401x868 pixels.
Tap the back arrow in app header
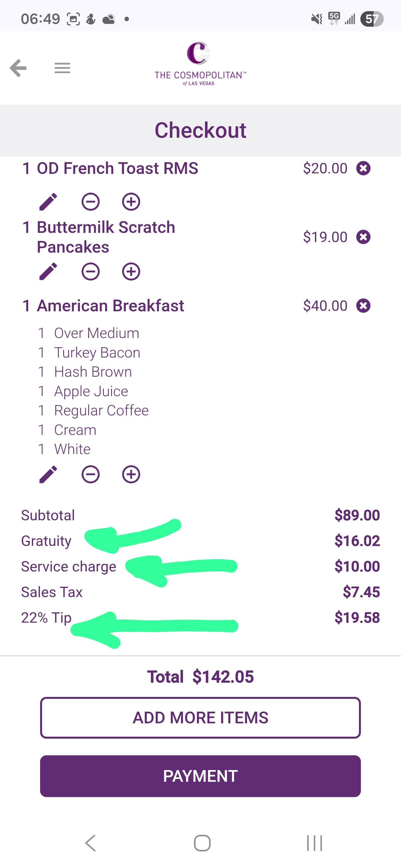[x=18, y=68]
